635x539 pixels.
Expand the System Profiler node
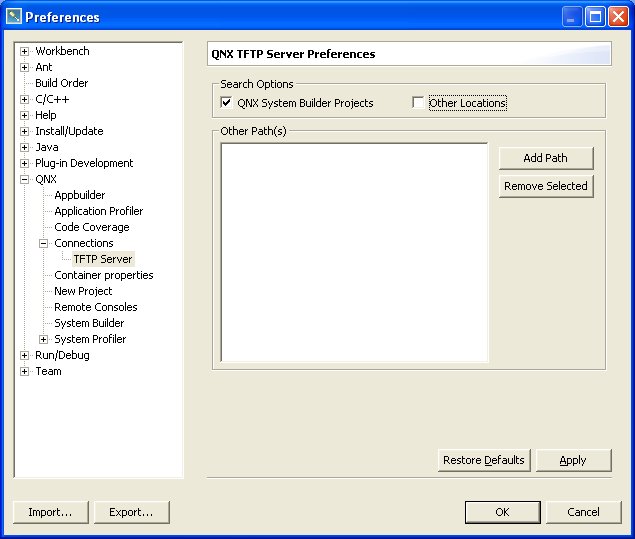(44, 339)
